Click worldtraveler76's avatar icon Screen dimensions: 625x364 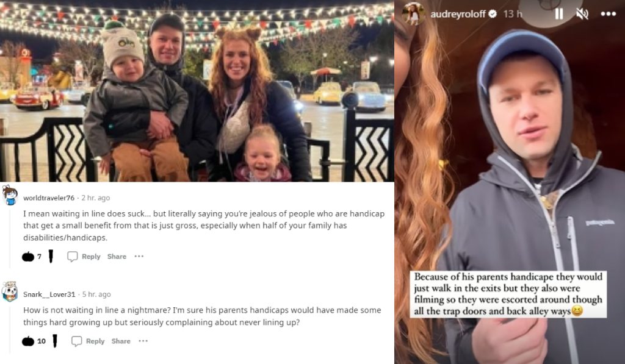point(10,196)
